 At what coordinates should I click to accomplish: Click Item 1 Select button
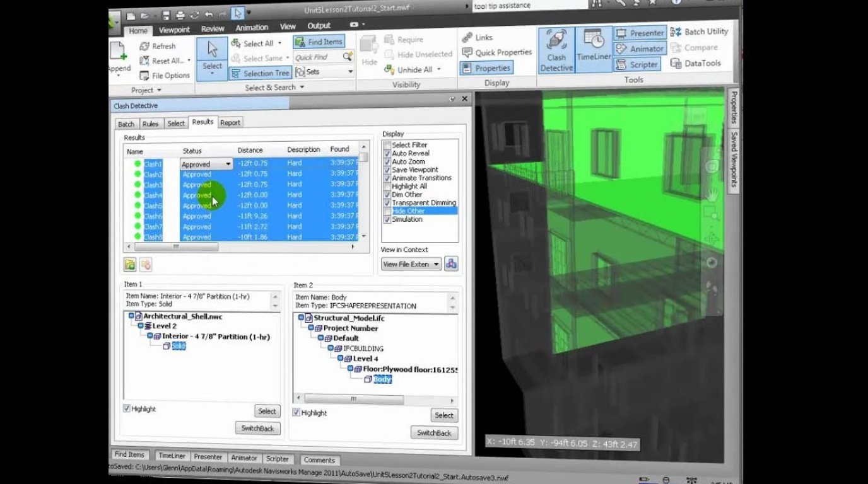click(x=267, y=411)
